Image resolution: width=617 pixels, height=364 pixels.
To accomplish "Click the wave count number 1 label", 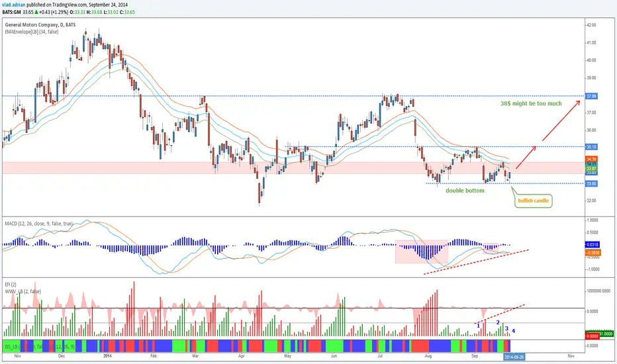I will point(478,326).
